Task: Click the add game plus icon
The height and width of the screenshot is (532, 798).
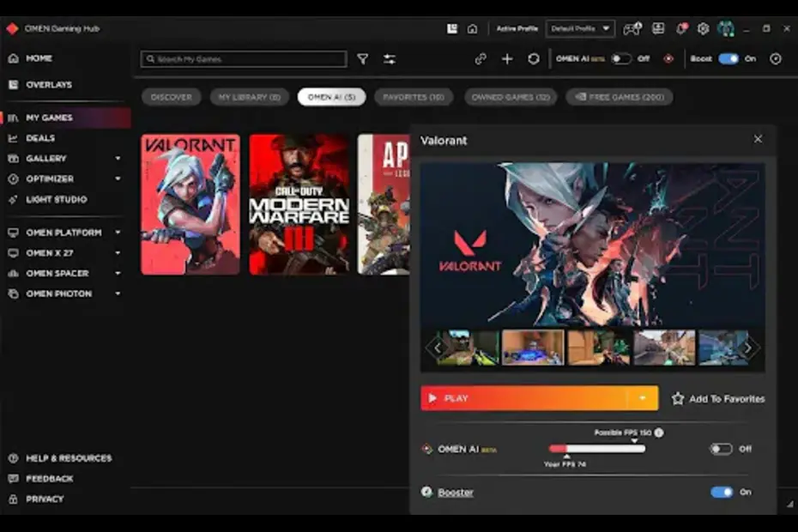Action: [507, 59]
